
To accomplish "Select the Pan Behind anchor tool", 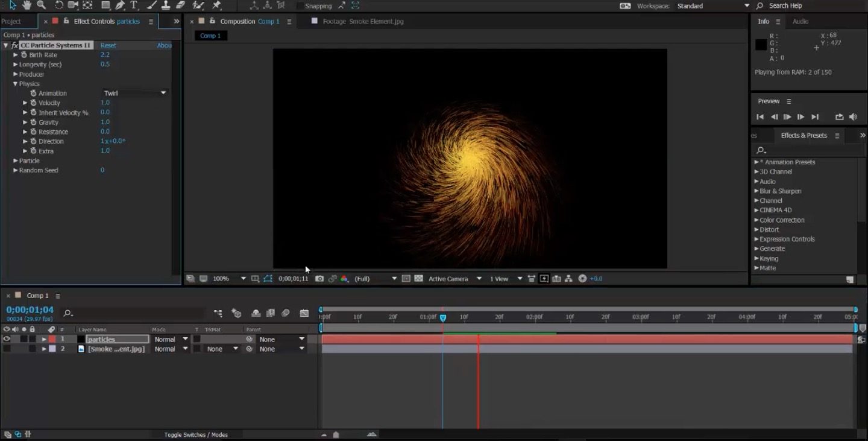I will coord(88,5).
